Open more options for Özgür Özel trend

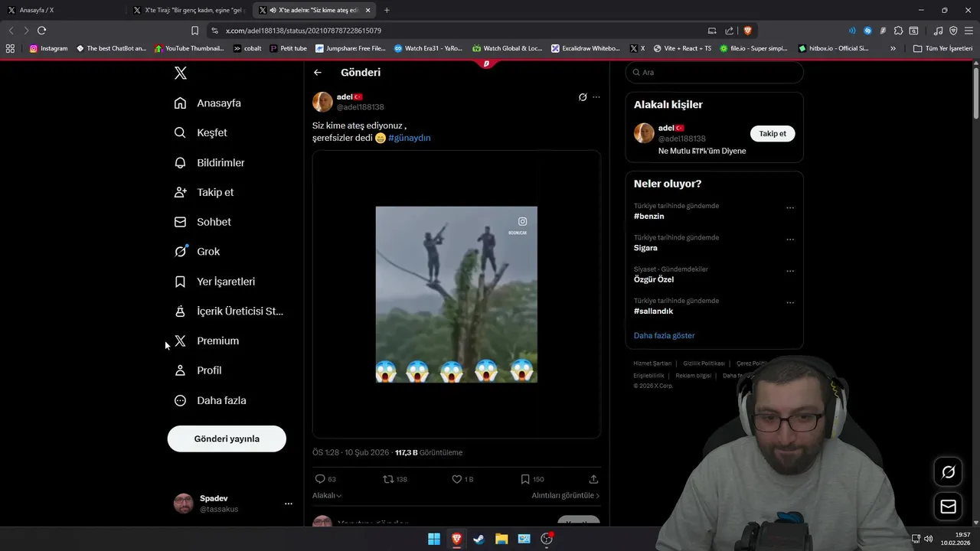pos(790,272)
